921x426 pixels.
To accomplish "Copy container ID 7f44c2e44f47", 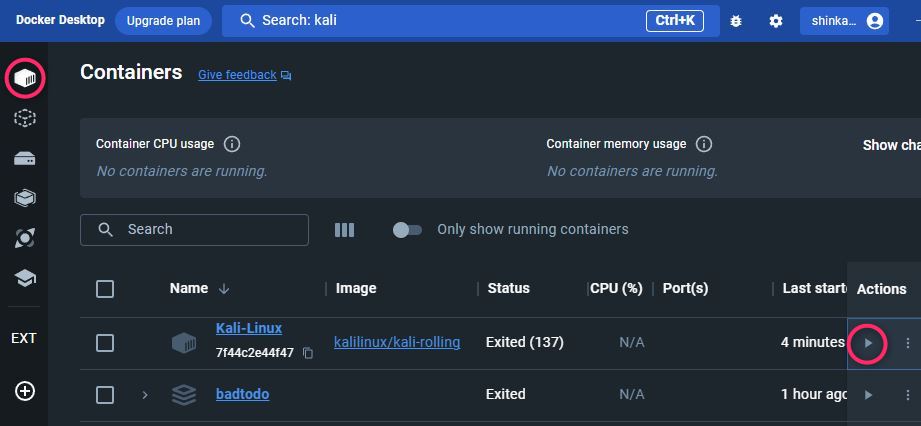I will [308, 353].
